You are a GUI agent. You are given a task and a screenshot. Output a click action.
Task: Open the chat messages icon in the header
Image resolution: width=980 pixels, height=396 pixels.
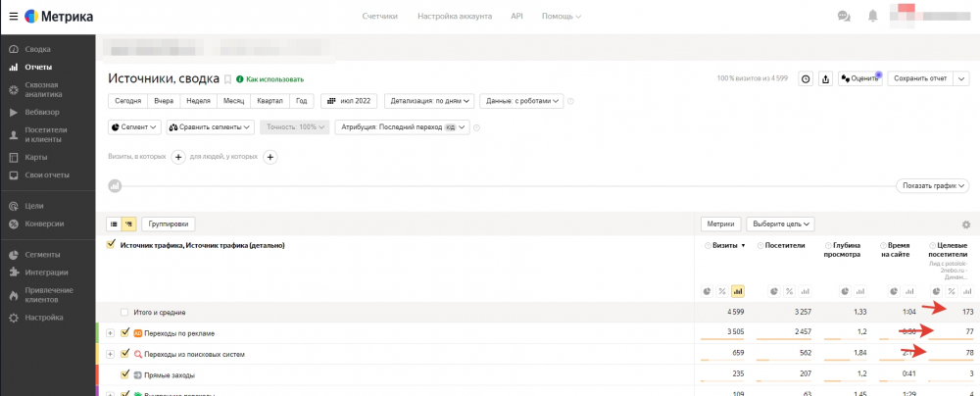[x=844, y=17]
